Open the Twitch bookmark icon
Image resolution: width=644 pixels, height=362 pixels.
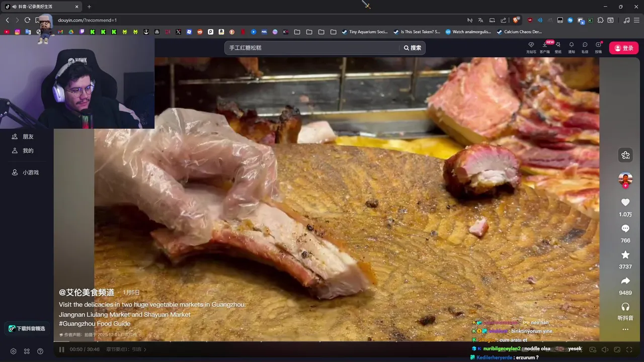point(82,32)
